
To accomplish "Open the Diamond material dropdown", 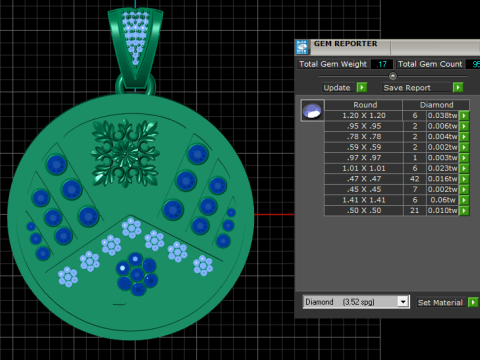I will tap(403, 302).
